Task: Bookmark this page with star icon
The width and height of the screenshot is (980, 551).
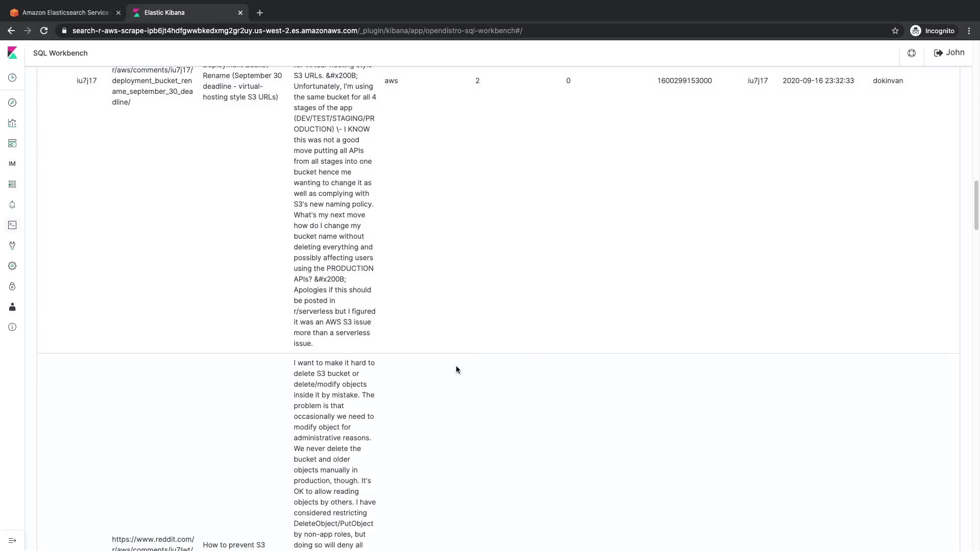Action: coord(895,31)
